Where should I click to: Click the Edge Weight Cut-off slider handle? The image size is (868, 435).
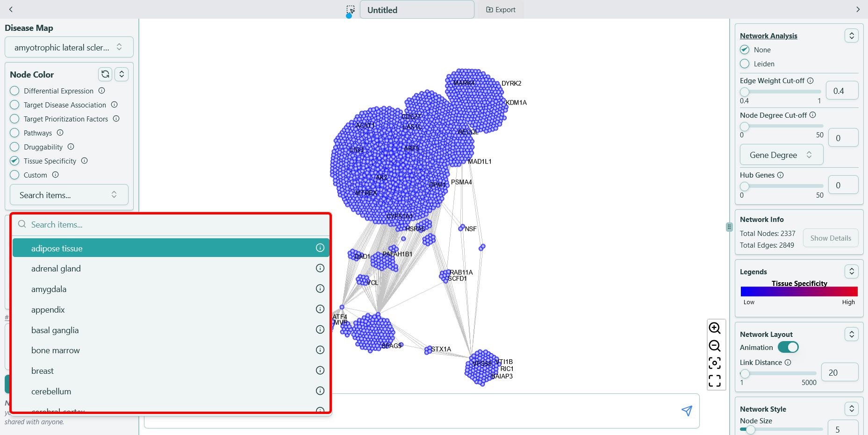click(744, 92)
